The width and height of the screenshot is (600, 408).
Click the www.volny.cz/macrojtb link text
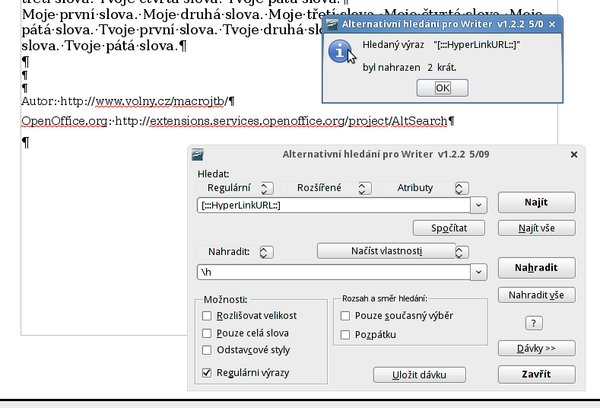[161, 101]
